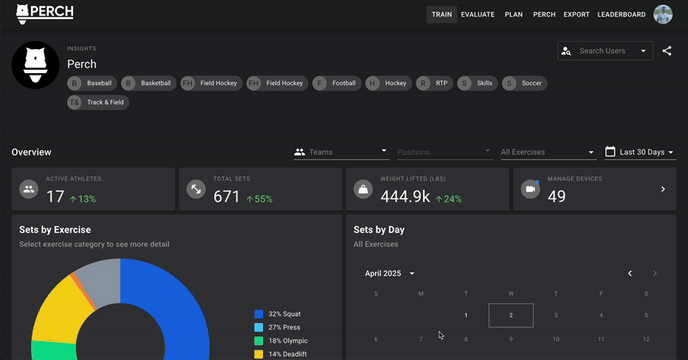Click the Weight Lifted kettlebell icon
The height and width of the screenshot is (360, 688).
click(x=363, y=189)
